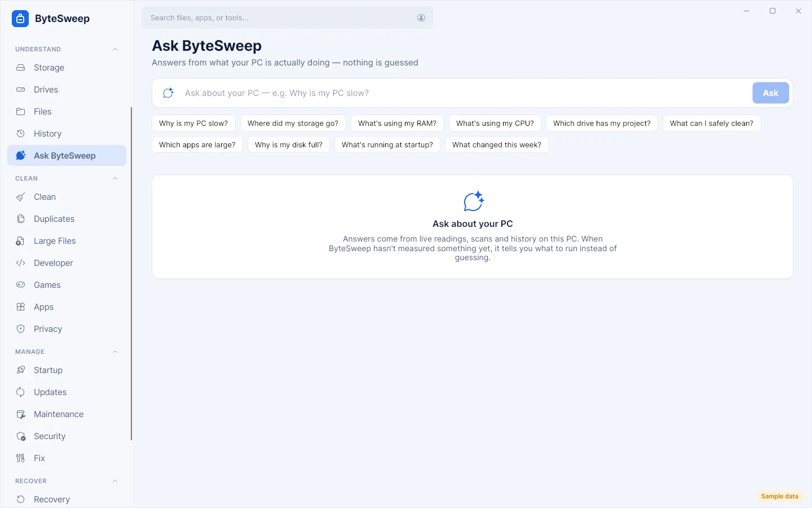The width and height of the screenshot is (812, 508).
Task: Go to the Duplicates section
Action: pyautogui.click(x=67, y=219)
